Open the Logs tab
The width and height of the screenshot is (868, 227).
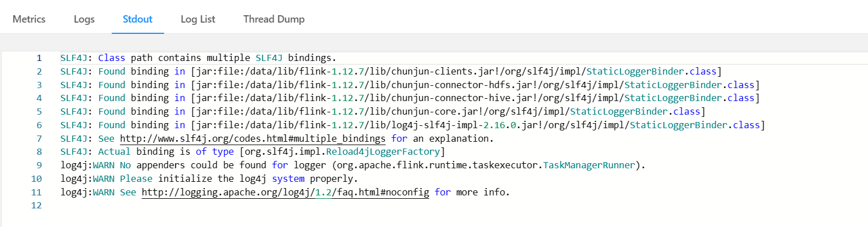coord(84,19)
